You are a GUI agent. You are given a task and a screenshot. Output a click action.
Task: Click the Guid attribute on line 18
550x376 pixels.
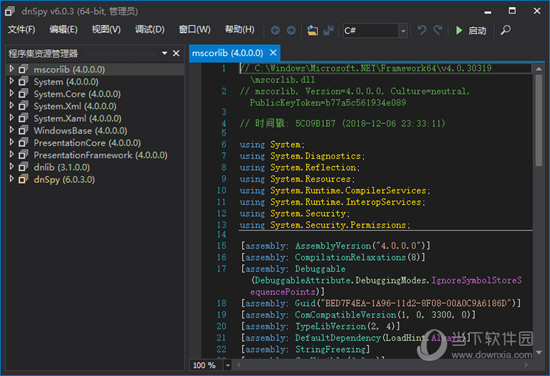click(305, 303)
